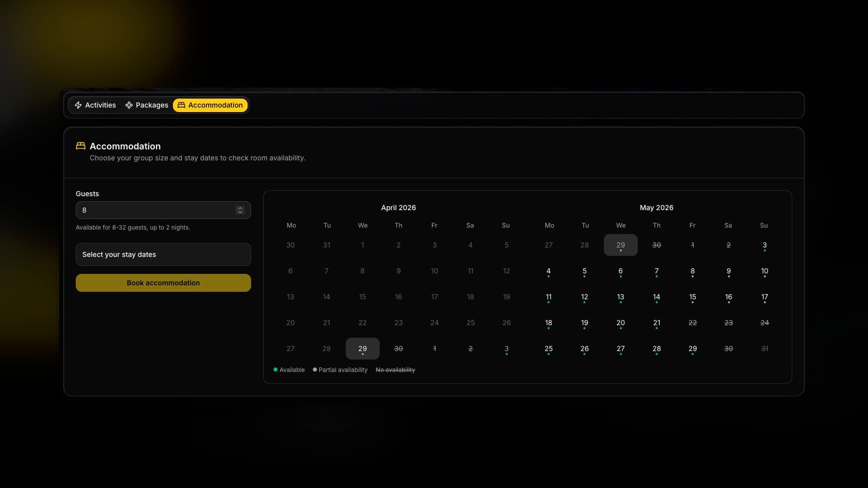868x488 pixels.
Task: Switch to the Activities tab
Action: click(95, 105)
